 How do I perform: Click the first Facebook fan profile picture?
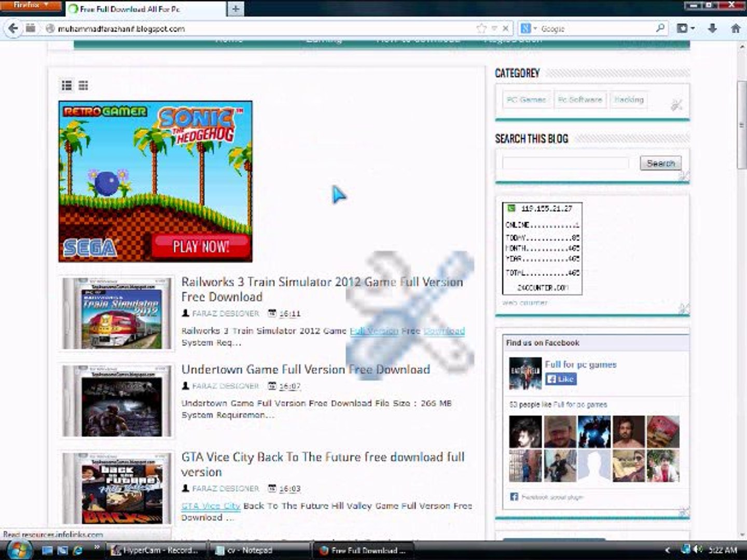(x=525, y=431)
